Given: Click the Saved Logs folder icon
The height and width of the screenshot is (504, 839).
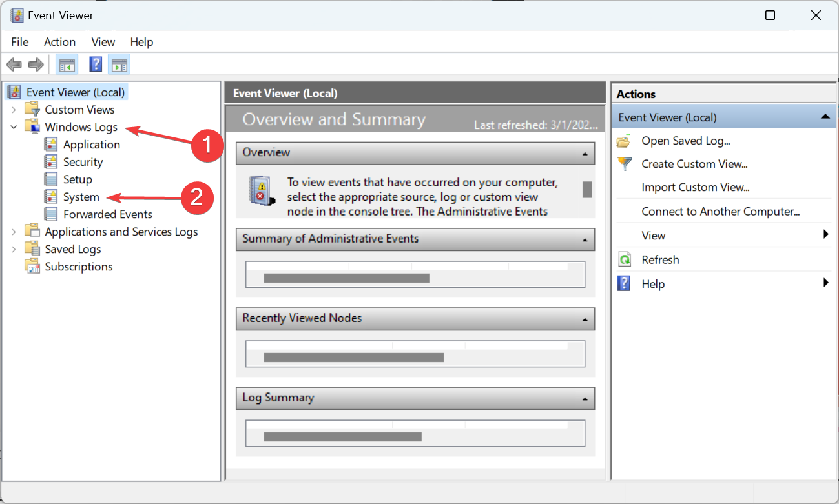Looking at the screenshot, I should pos(32,248).
